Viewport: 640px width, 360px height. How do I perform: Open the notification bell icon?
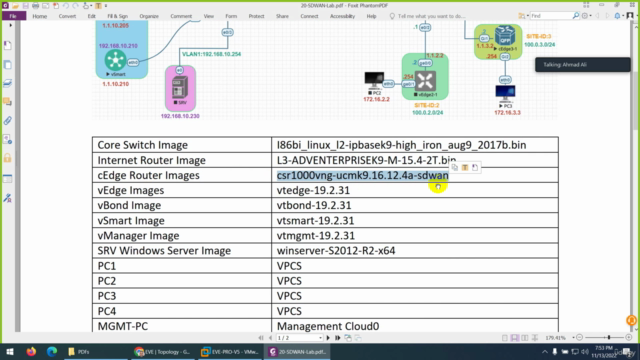pyautogui.click(x=618, y=16)
